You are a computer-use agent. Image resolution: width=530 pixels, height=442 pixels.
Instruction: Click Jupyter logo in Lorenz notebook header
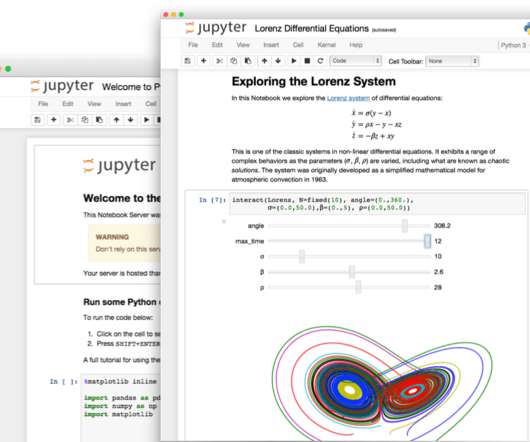216,28
